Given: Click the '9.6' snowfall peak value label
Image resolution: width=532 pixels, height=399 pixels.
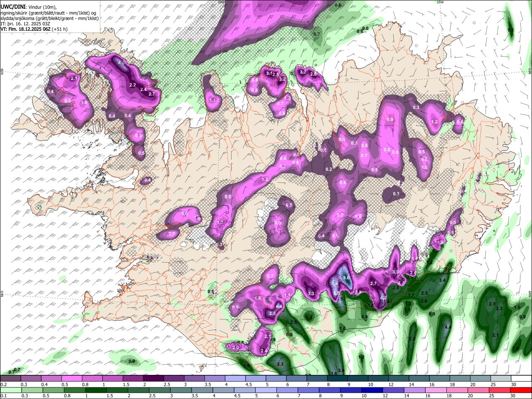Looking at the screenshot, I should (346, 278).
